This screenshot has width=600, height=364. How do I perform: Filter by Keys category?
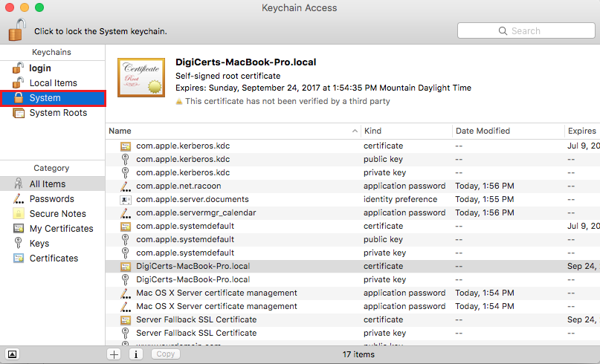coord(39,244)
